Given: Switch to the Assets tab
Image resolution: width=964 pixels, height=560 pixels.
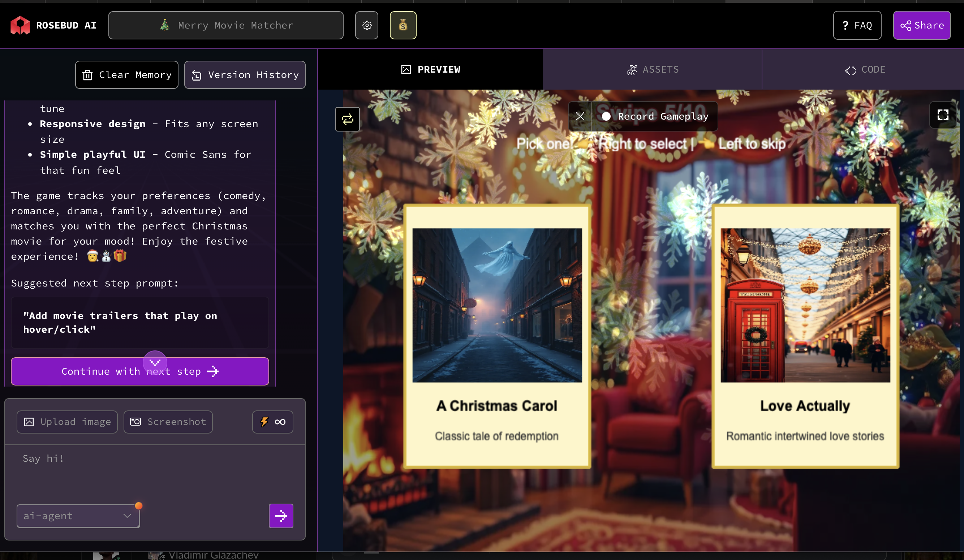Looking at the screenshot, I should pyautogui.click(x=653, y=69).
